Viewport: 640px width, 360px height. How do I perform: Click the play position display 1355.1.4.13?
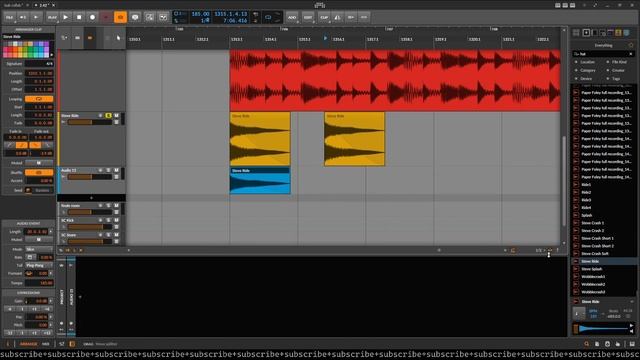tap(231, 14)
